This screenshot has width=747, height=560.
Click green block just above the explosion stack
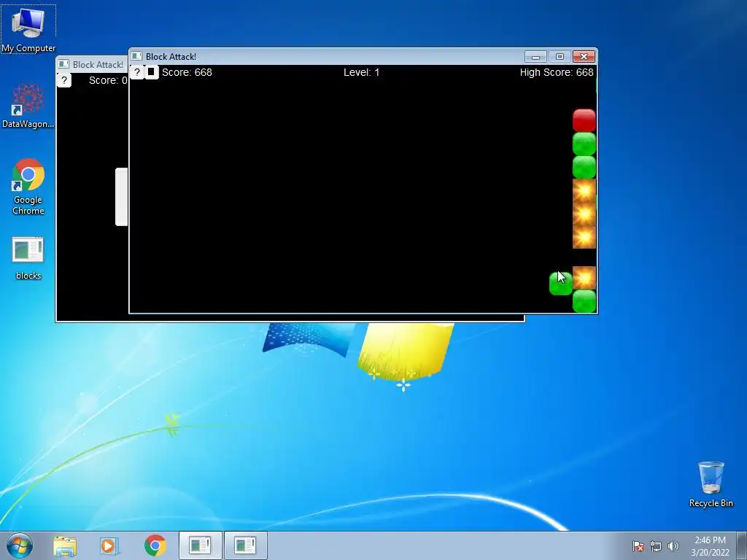tap(584, 167)
